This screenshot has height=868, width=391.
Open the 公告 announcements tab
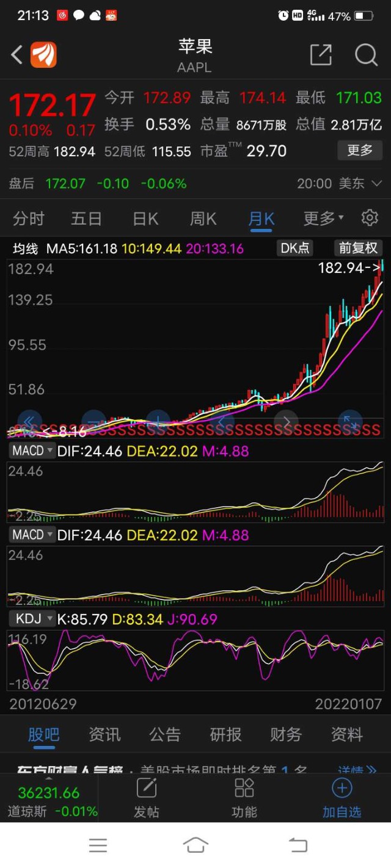[x=165, y=734]
